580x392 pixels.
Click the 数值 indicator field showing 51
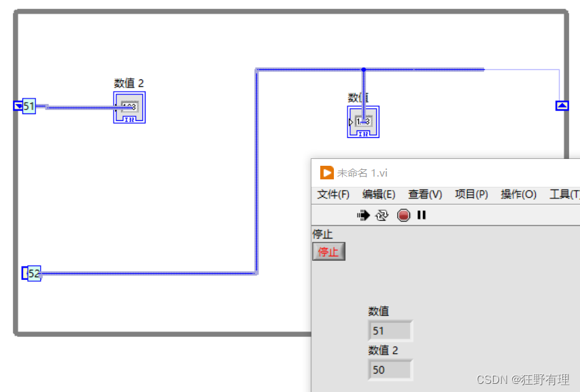point(390,330)
